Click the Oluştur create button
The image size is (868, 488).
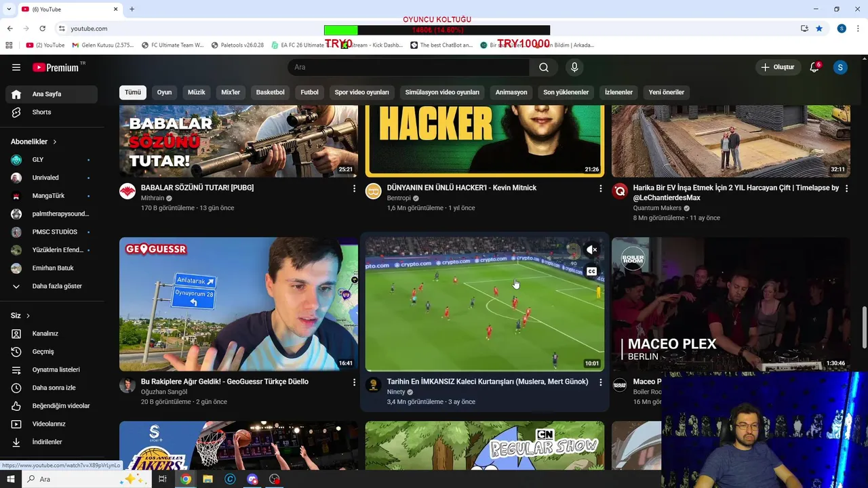777,67
